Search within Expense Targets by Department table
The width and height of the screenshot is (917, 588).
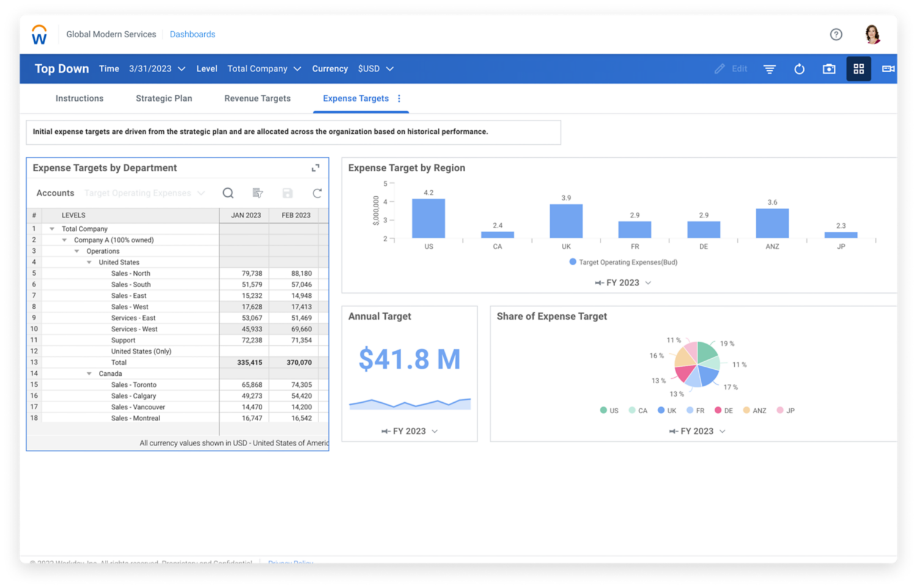click(228, 193)
